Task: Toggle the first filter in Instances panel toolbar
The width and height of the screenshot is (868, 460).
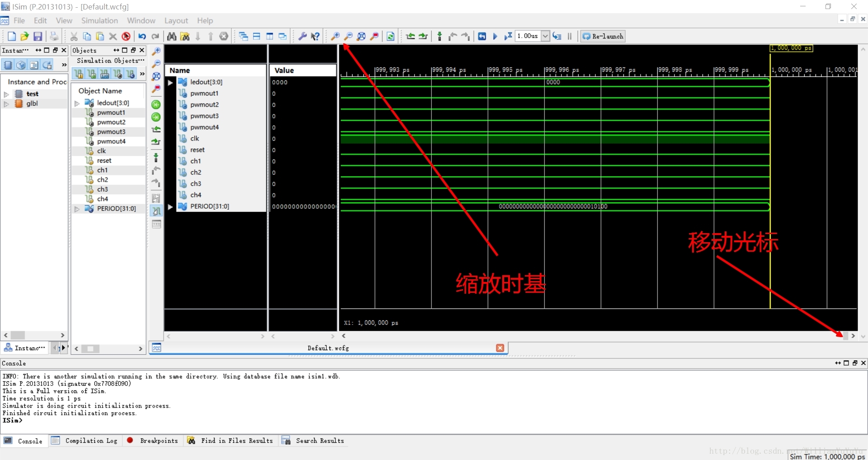Action: click(x=8, y=65)
